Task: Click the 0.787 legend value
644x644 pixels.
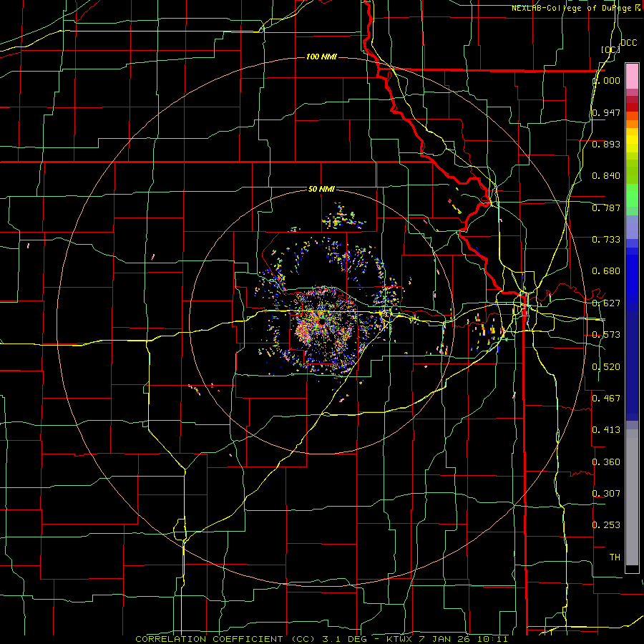Action: tap(606, 208)
